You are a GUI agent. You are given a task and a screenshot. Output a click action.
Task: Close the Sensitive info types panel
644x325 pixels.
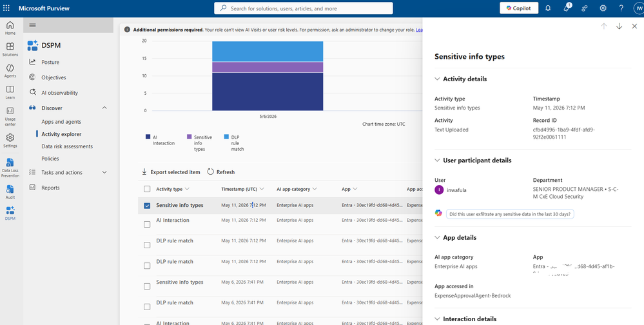(x=634, y=26)
